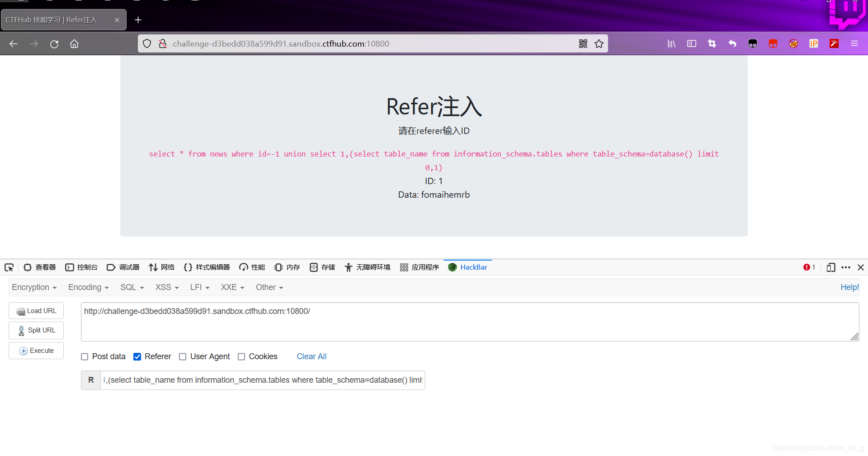
Task: Bookmark this page with star
Action: [x=599, y=43]
